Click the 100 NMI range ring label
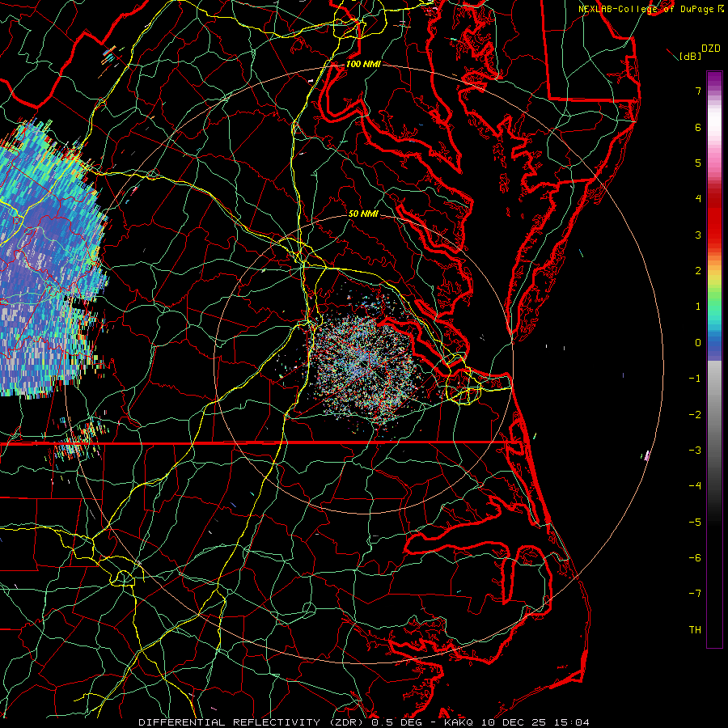 coord(363,64)
